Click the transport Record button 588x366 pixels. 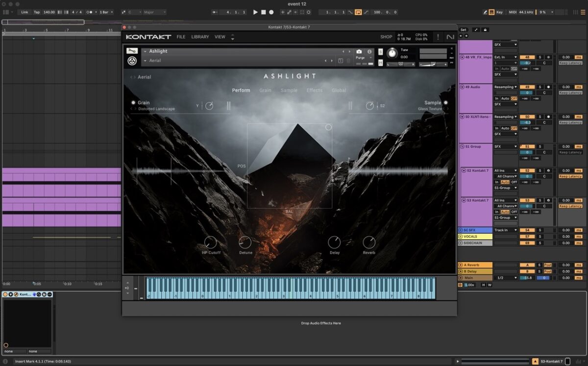271,12
